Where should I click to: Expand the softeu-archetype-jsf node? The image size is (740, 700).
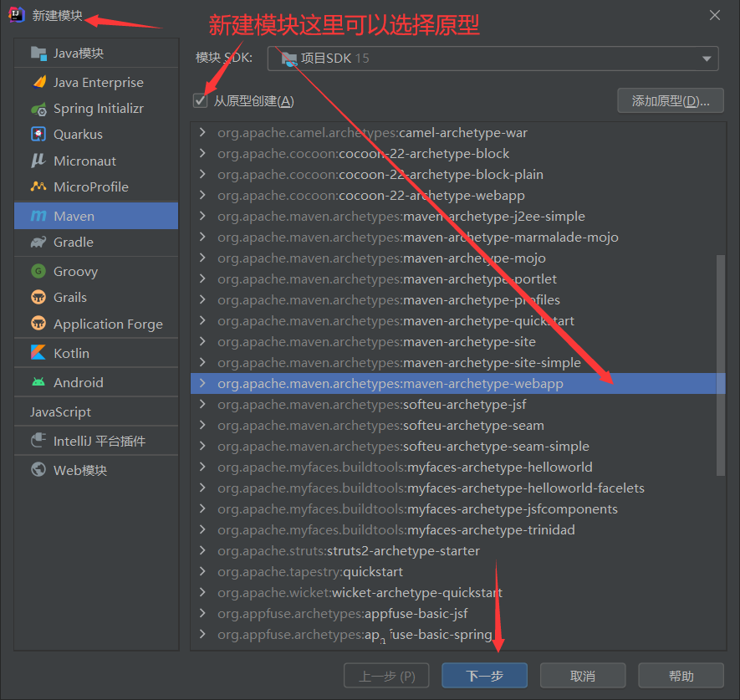click(202, 404)
